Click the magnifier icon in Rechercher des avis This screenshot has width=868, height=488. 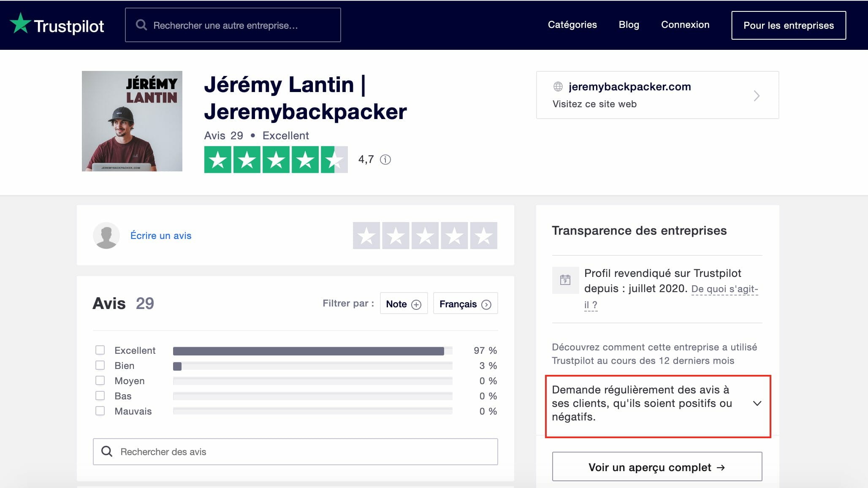(107, 451)
